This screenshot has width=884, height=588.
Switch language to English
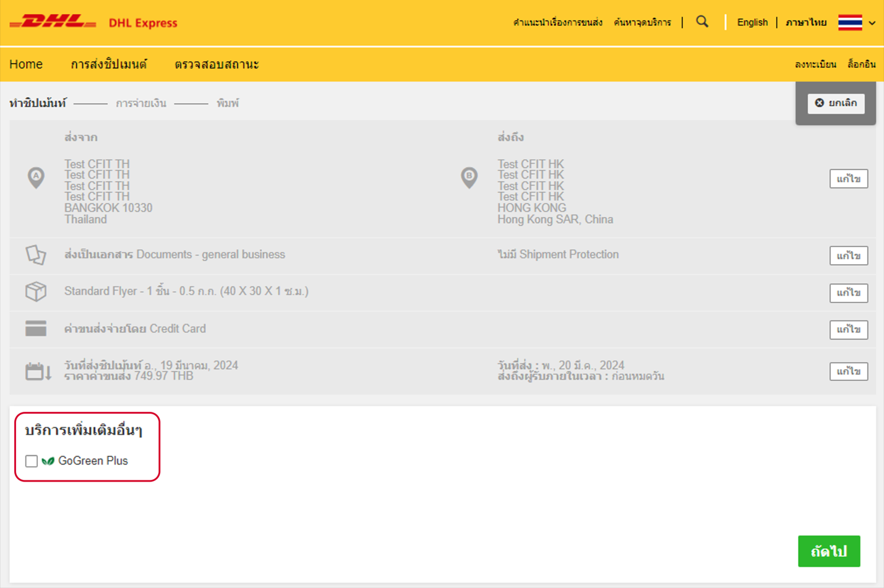tap(752, 22)
